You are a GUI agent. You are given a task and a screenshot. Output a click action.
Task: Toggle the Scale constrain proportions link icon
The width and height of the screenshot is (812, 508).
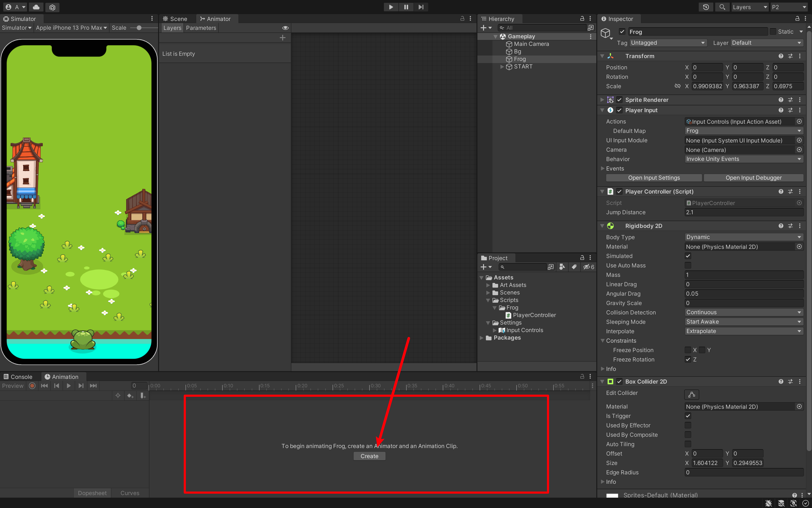(x=677, y=86)
